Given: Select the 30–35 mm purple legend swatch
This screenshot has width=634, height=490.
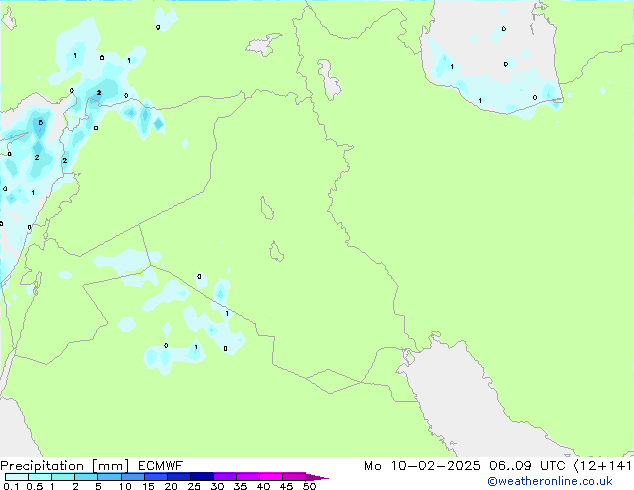Looking at the screenshot, I should pos(225,477).
